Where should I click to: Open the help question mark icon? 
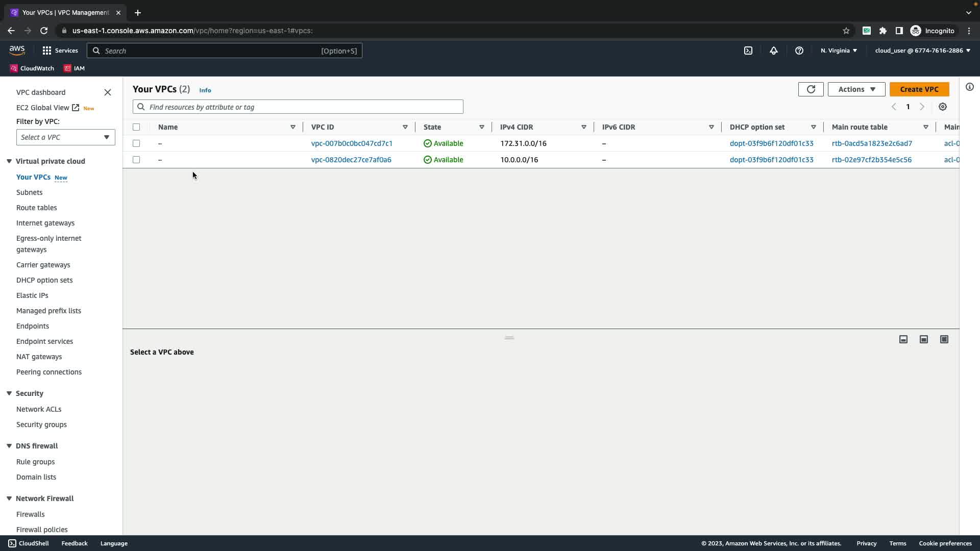[799, 51]
